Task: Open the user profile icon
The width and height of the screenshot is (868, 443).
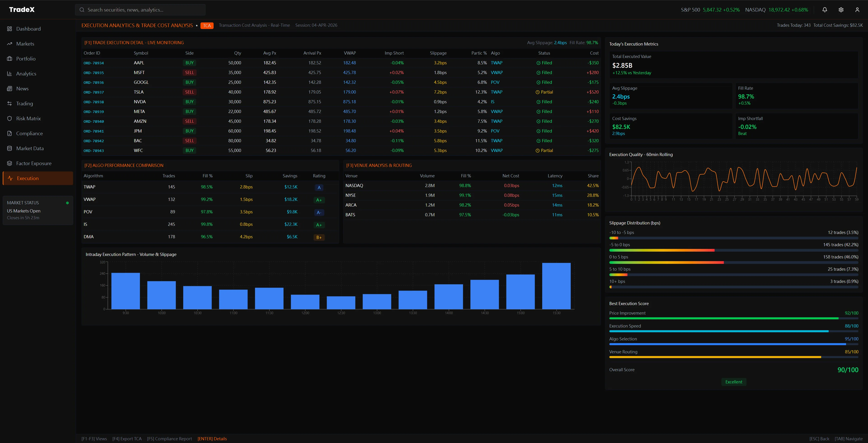Action: click(x=857, y=10)
